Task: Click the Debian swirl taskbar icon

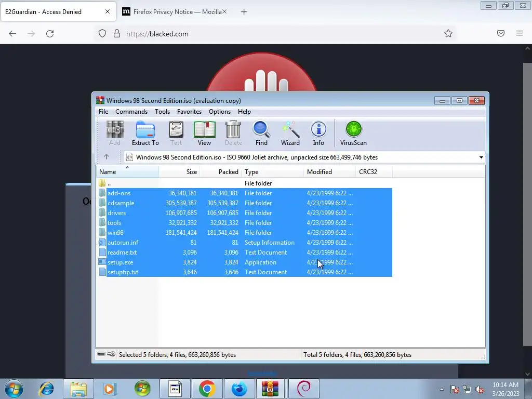Action: [303, 389]
